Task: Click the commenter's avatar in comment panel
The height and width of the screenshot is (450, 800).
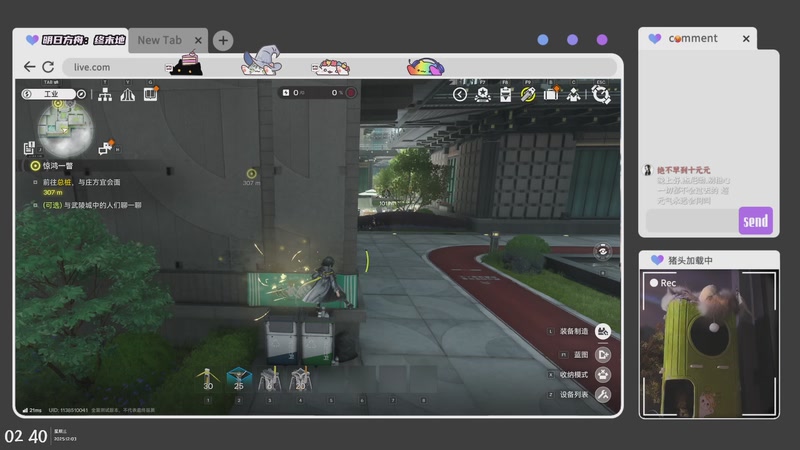Action: (x=648, y=170)
